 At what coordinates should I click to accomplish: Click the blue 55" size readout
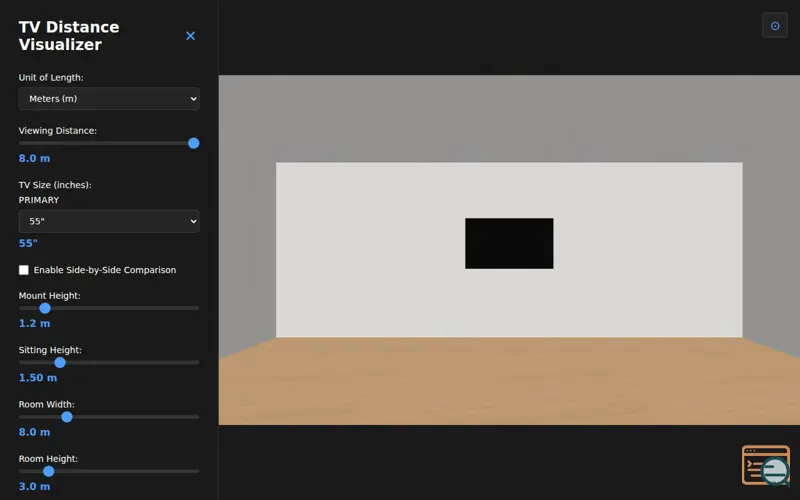click(28, 243)
